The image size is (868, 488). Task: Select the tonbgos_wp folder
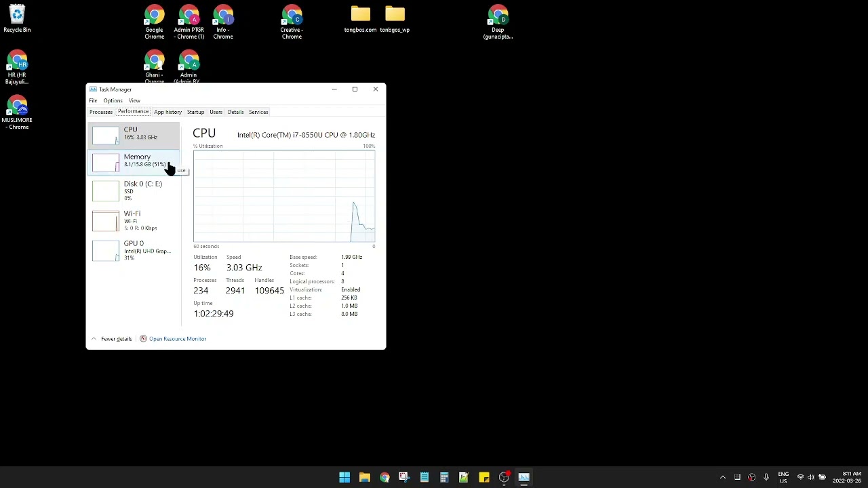395,20
